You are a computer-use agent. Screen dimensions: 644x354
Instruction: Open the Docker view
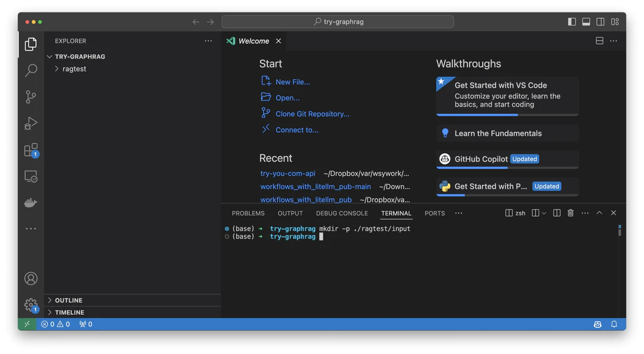tap(31, 203)
